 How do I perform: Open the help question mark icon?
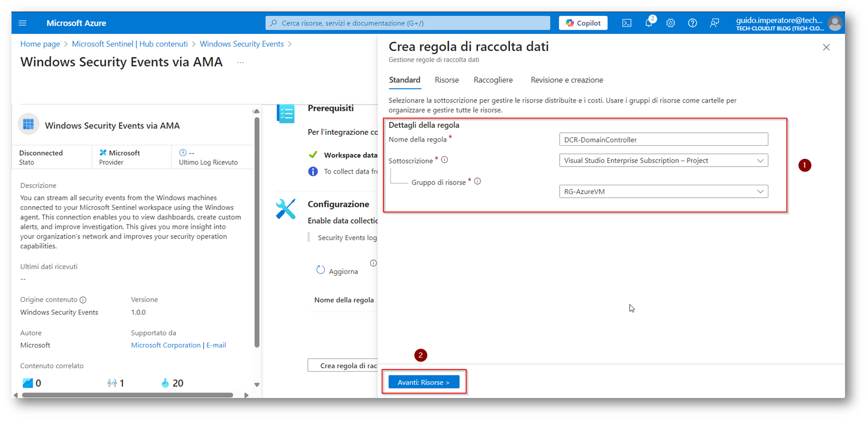pos(692,23)
